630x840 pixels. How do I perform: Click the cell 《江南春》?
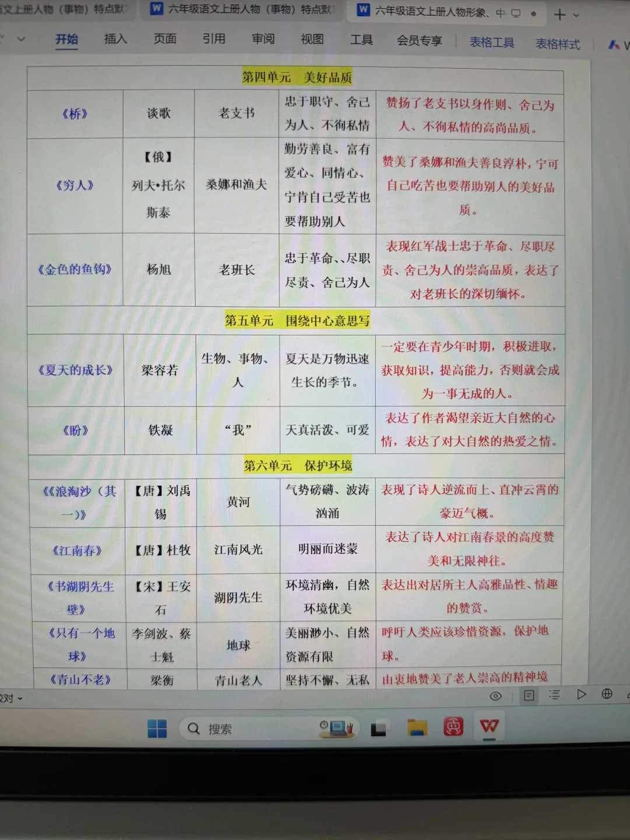click(x=78, y=550)
